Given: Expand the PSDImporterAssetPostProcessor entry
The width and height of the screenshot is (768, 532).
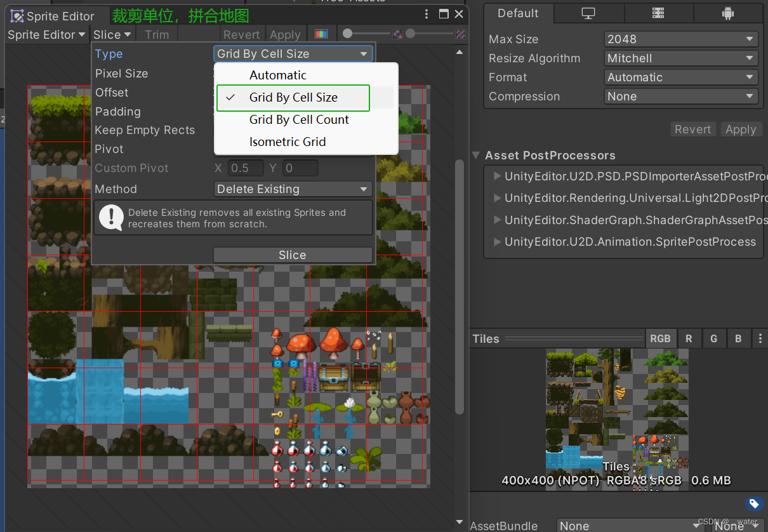Looking at the screenshot, I should [x=498, y=176].
